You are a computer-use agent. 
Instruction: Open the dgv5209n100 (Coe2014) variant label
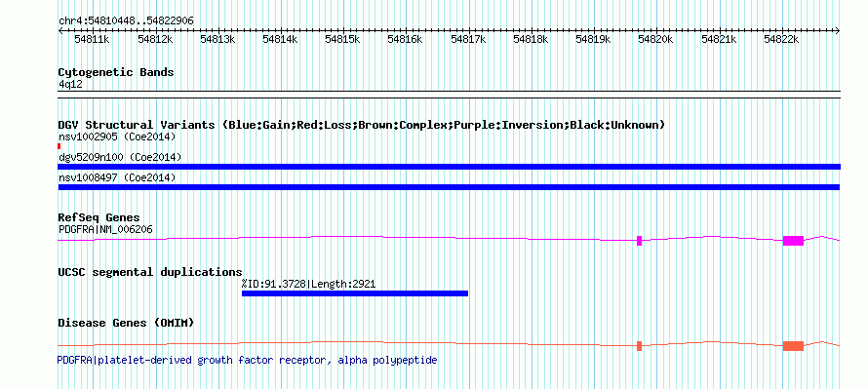click(120, 158)
